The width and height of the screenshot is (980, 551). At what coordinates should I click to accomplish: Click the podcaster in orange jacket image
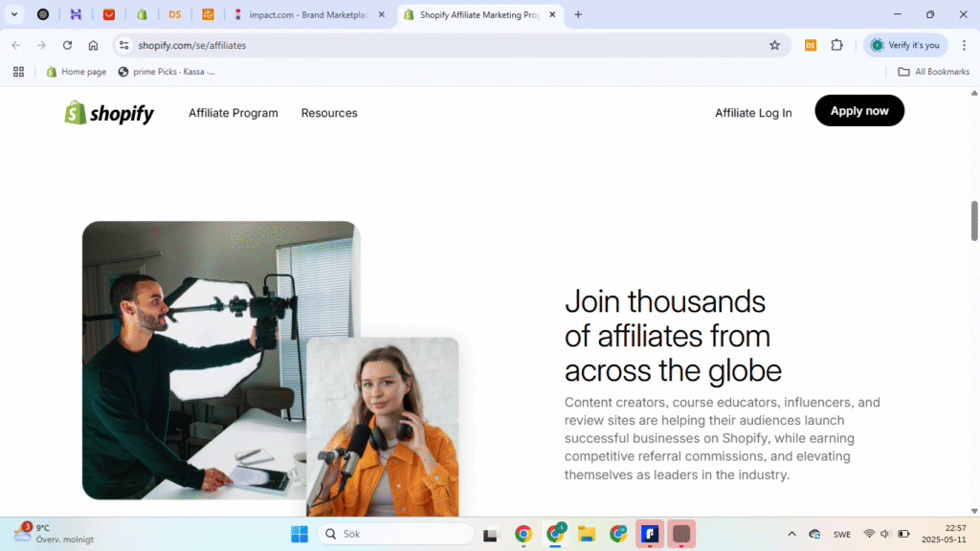click(383, 428)
